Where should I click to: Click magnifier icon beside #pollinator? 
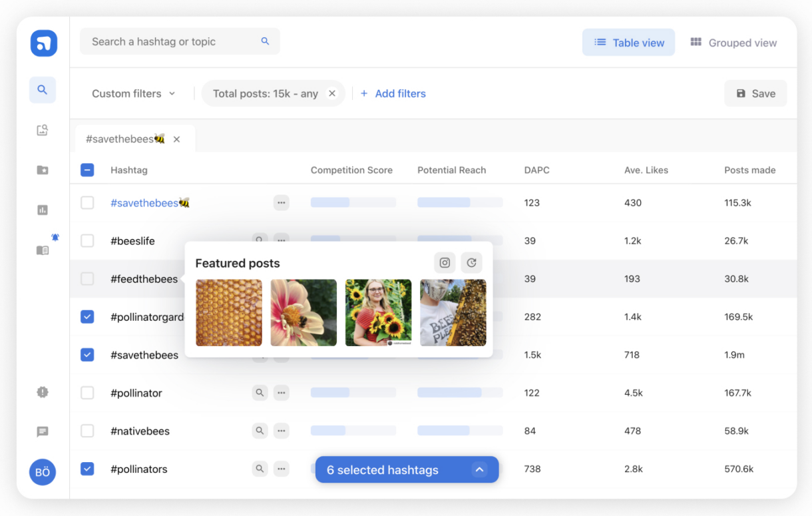tap(260, 393)
